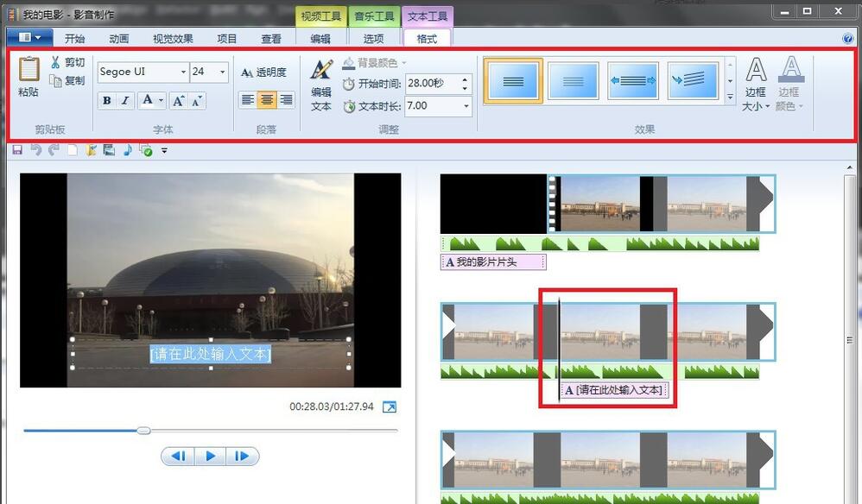The image size is (862, 504).
Task: Click the storyboard vertical scrollbar up arrow
Action: 850,168
